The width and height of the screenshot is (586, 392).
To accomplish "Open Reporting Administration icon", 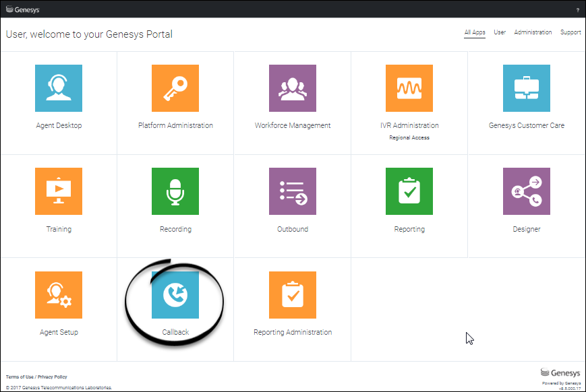I will coord(293,295).
